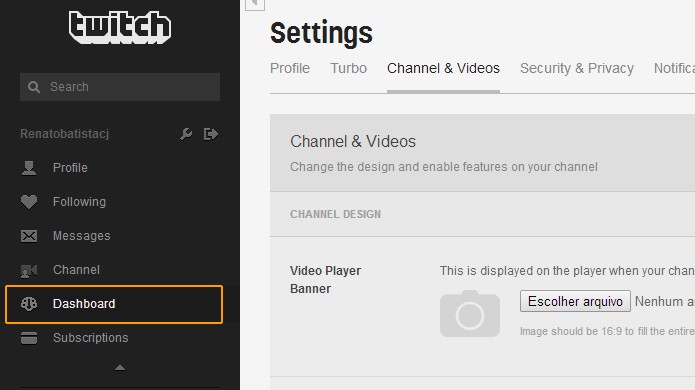
Task: Select the Channel & Videos tab
Action: click(x=443, y=68)
